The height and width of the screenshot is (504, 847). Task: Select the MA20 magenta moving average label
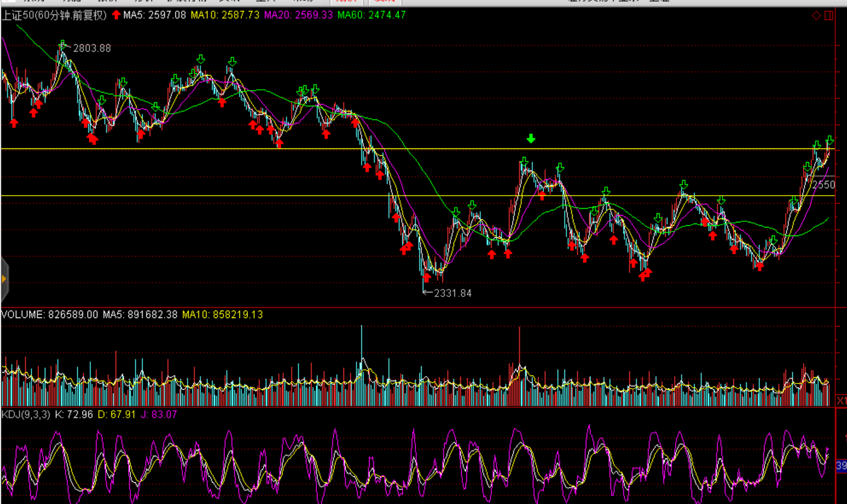pos(298,15)
